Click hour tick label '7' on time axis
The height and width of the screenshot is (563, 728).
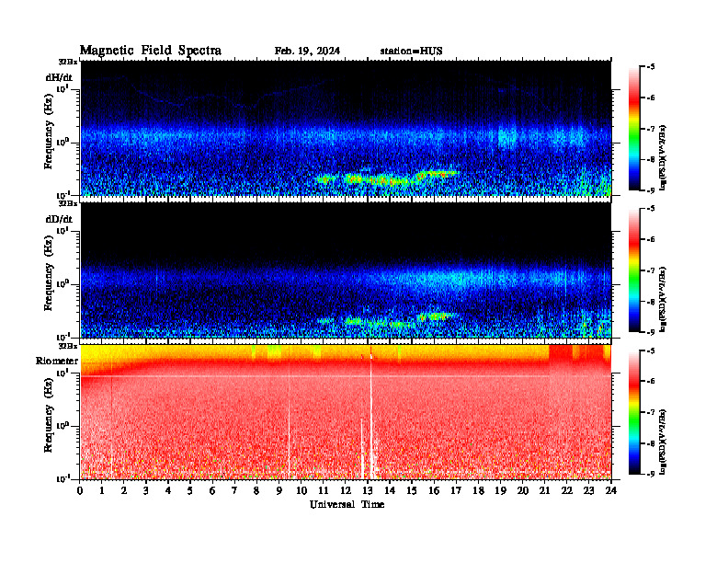pyautogui.click(x=234, y=490)
